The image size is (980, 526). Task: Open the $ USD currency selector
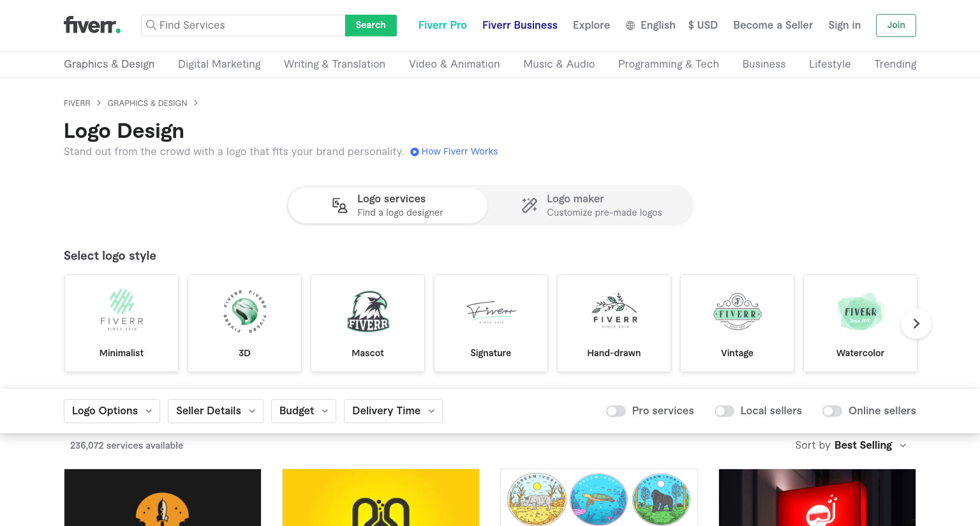[703, 26]
